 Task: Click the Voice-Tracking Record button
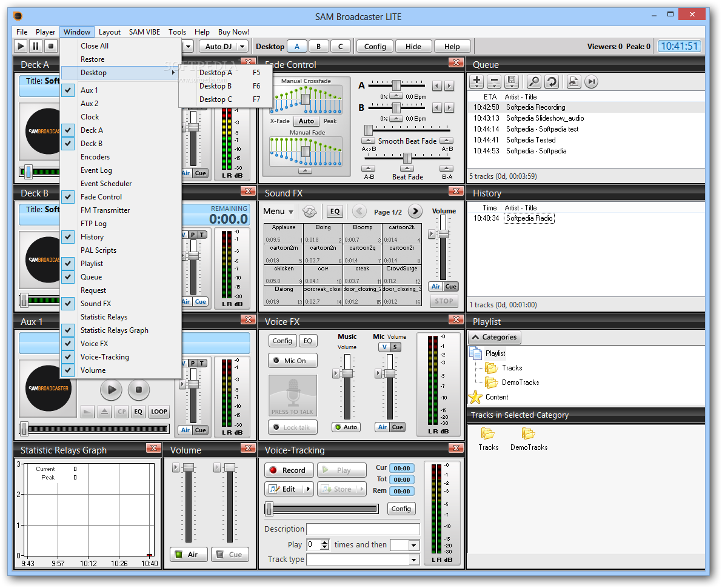289,470
